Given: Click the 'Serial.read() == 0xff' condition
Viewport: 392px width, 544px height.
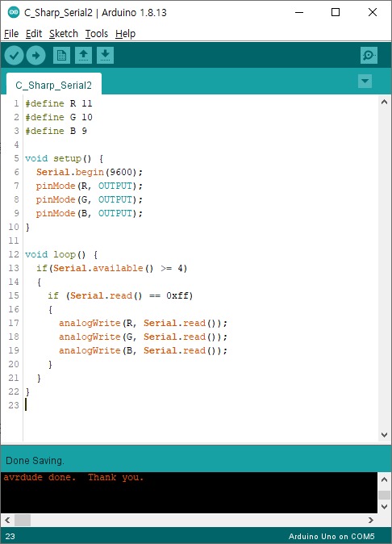Looking at the screenshot, I should 129,295.
